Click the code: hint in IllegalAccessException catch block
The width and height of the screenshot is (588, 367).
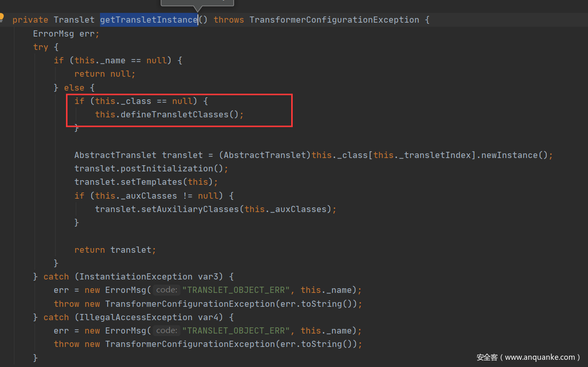(166, 330)
